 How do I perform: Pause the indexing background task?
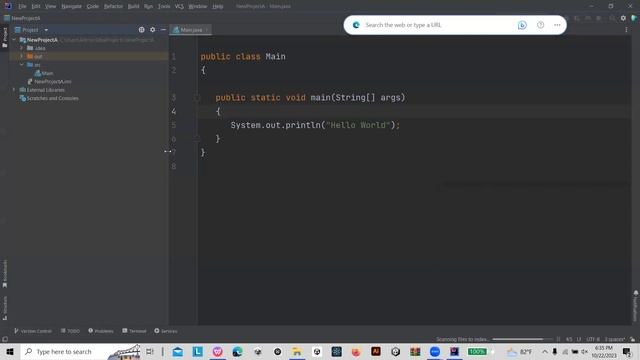[558, 339]
